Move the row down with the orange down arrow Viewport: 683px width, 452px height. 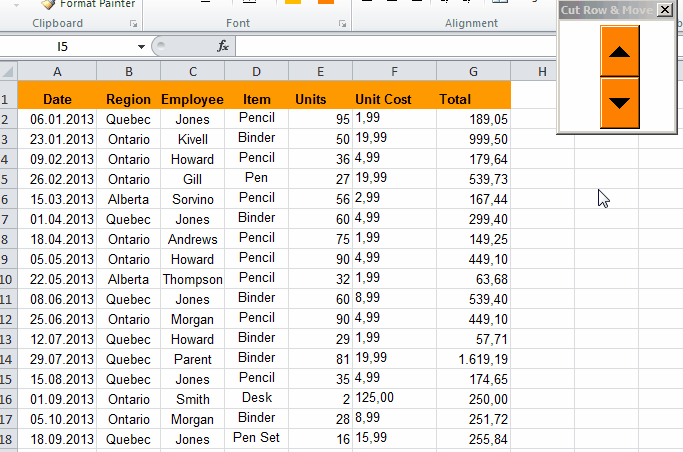coord(619,103)
